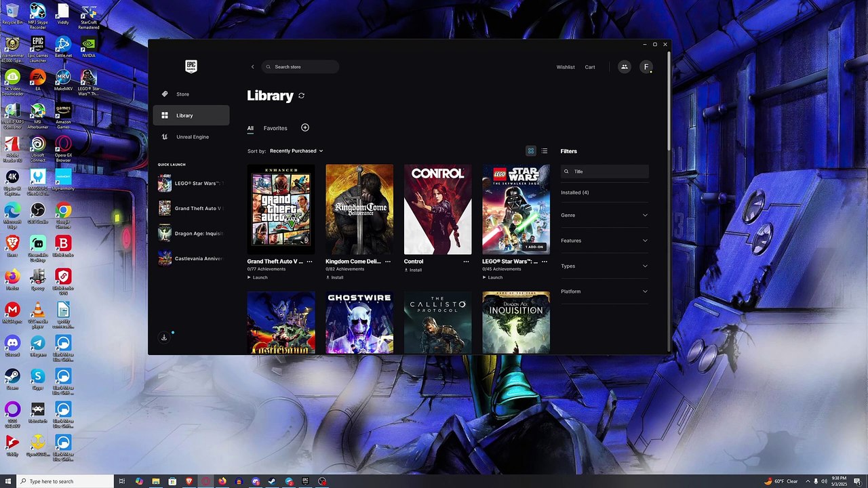Expand the Genre filter
The image size is (868, 488).
click(x=604, y=216)
